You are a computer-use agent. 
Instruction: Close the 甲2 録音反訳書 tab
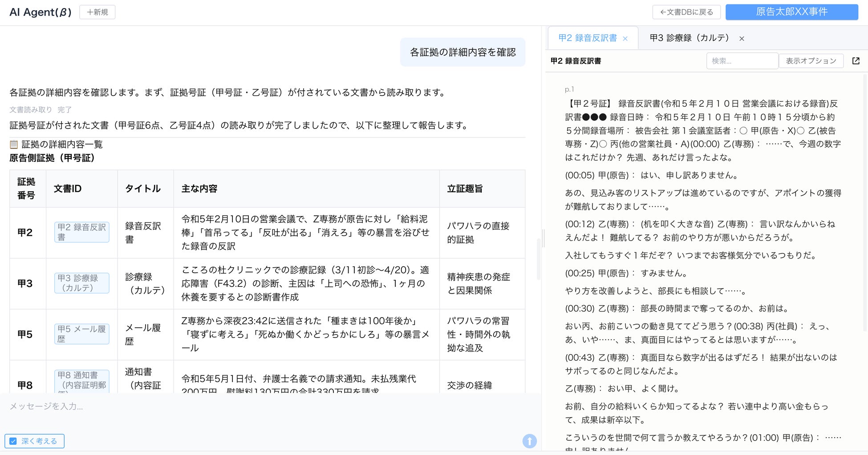pos(625,39)
